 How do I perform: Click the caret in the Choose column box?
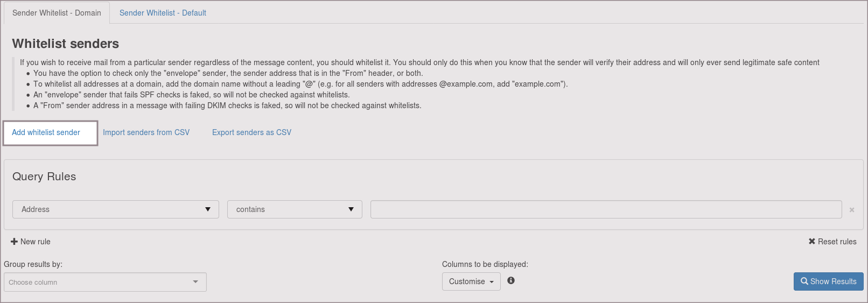(x=195, y=282)
